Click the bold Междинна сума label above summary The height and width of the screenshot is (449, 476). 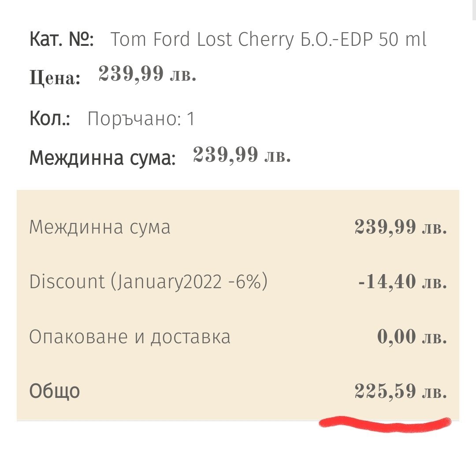tap(103, 158)
